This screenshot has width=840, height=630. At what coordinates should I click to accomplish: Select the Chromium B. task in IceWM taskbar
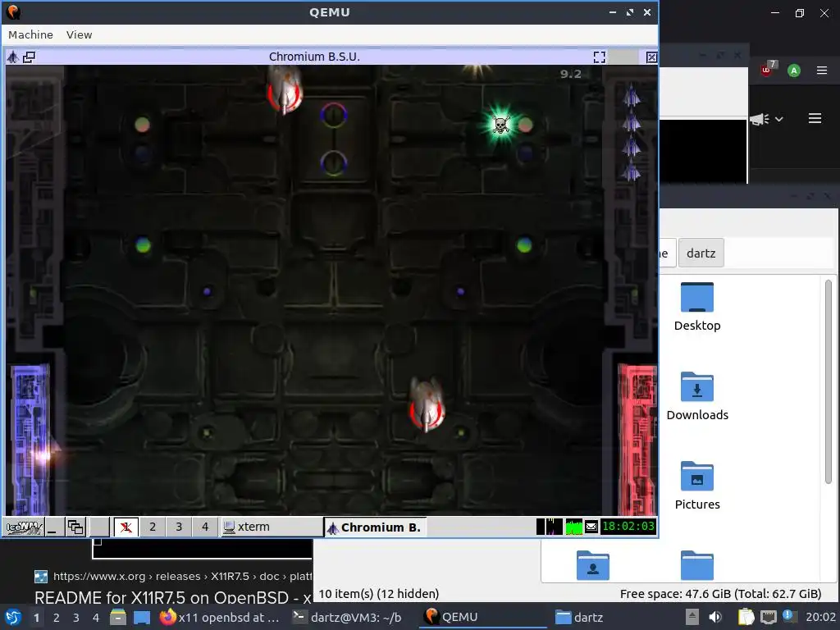375,527
